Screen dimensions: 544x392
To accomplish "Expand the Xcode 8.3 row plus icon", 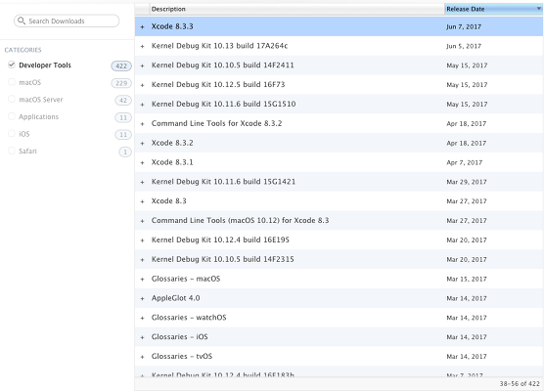I will [x=142, y=201].
